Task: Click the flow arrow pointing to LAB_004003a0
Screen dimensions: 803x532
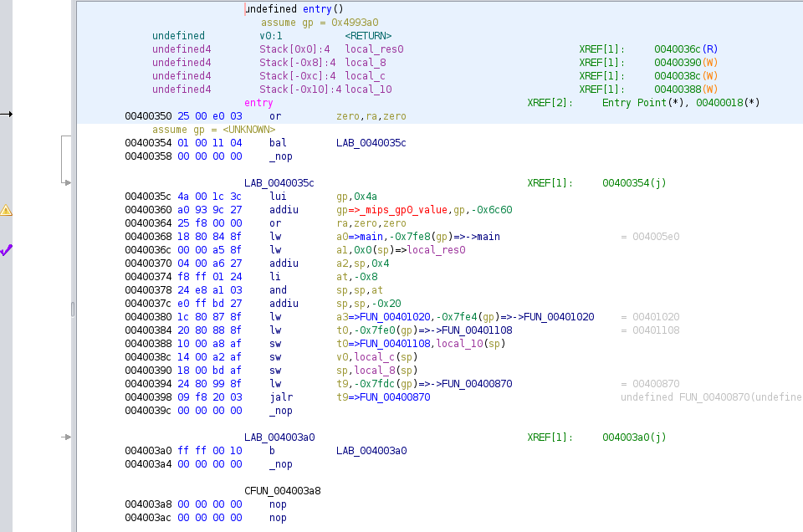Action: (x=67, y=437)
